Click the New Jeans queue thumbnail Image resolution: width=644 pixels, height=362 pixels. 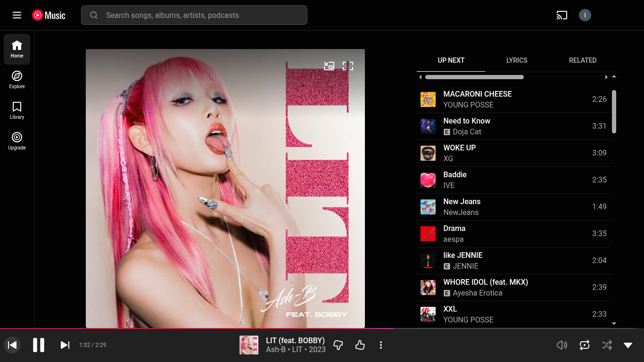428,207
